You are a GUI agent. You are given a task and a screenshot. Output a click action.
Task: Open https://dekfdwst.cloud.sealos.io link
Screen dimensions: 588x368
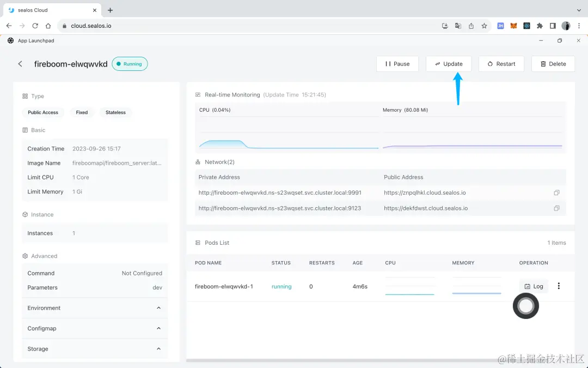[426, 208]
